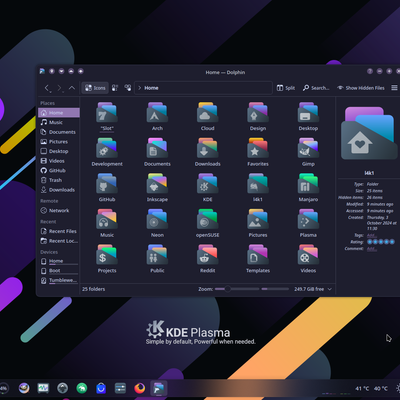Expand the location bar breadcrumb chevron

tap(140, 88)
